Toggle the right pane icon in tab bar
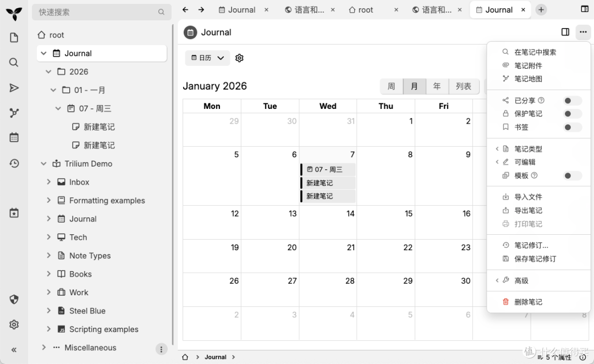This screenshot has width=594, height=364. click(x=585, y=9)
